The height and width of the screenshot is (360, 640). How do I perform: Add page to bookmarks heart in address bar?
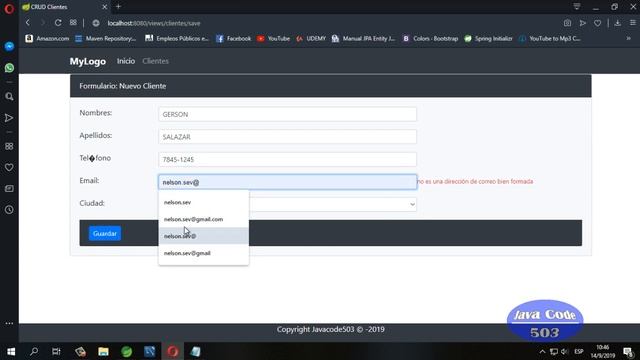coord(597,23)
